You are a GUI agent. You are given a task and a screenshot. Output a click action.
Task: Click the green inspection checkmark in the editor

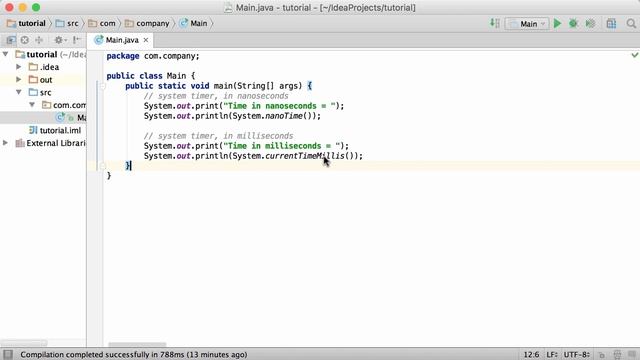tap(635, 55)
